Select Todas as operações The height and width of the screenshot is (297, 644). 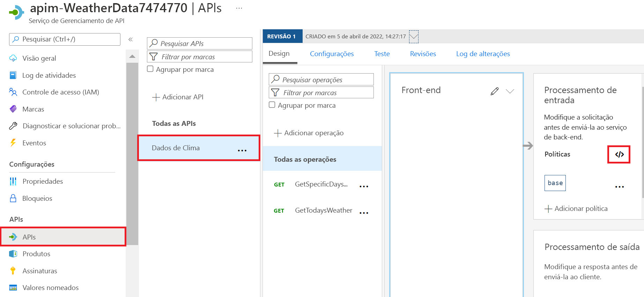pyautogui.click(x=322, y=159)
